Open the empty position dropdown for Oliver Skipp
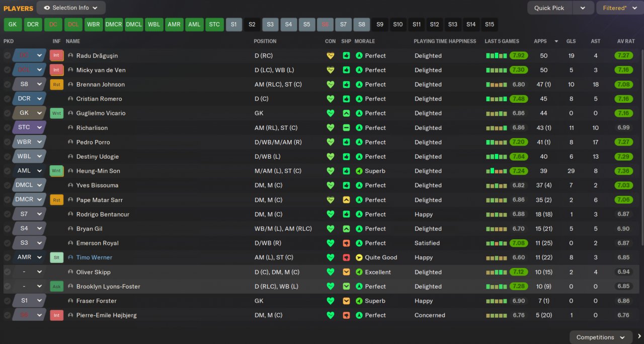644x344 pixels. click(x=29, y=272)
